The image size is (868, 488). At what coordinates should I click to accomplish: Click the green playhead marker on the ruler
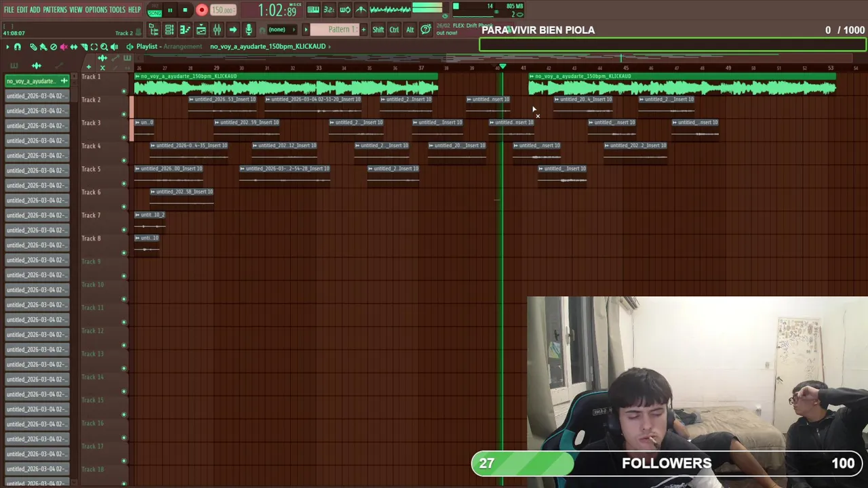tap(502, 67)
